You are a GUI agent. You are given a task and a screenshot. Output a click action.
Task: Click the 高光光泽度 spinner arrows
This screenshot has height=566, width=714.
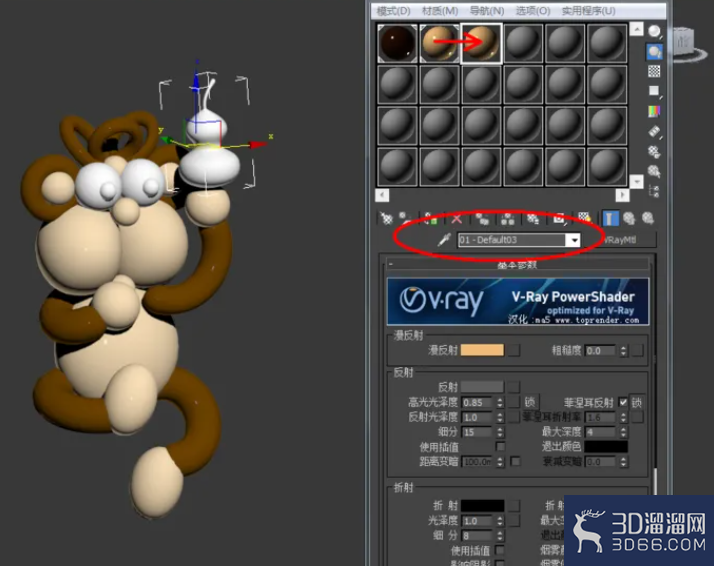pyautogui.click(x=500, y=403)
